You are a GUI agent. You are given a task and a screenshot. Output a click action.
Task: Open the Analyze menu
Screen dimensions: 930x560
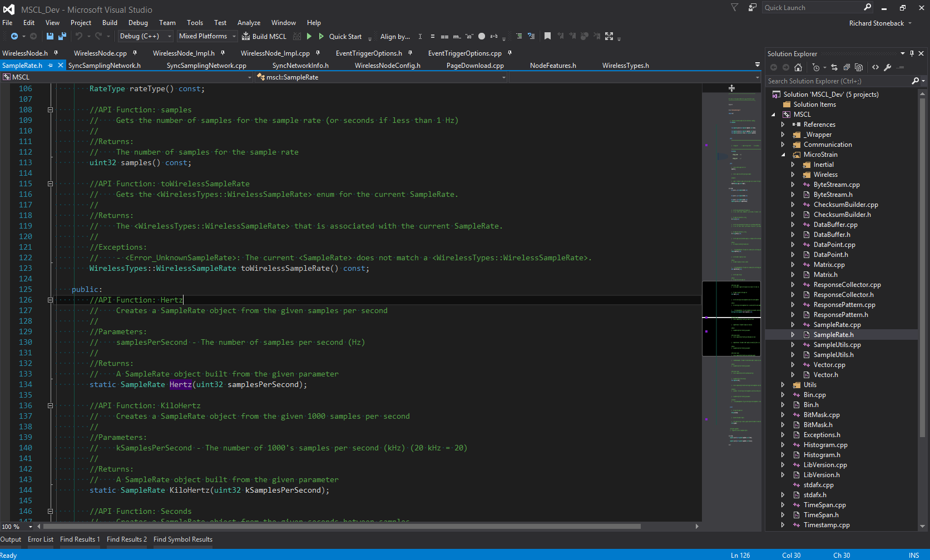point(249,23)
